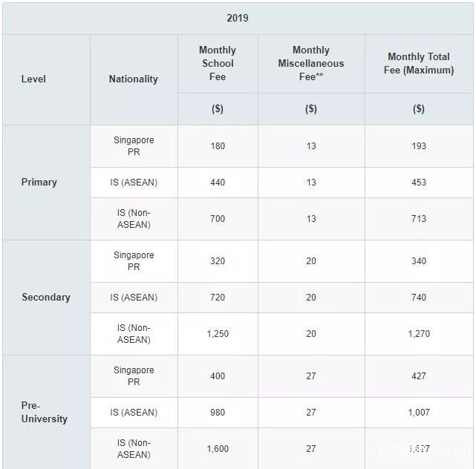Select the Nationality column header
This screenshot has height=469, width=476.
[133, 79]
